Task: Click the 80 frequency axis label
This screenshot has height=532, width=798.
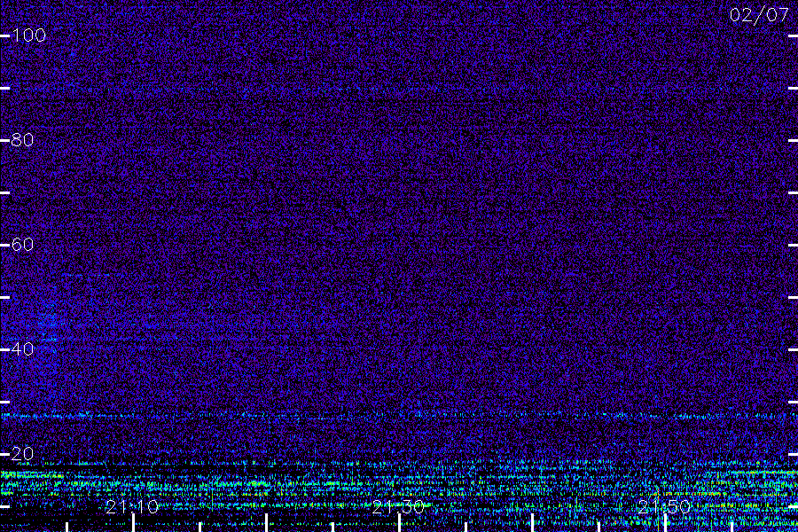Action: [x=22, y=139]
